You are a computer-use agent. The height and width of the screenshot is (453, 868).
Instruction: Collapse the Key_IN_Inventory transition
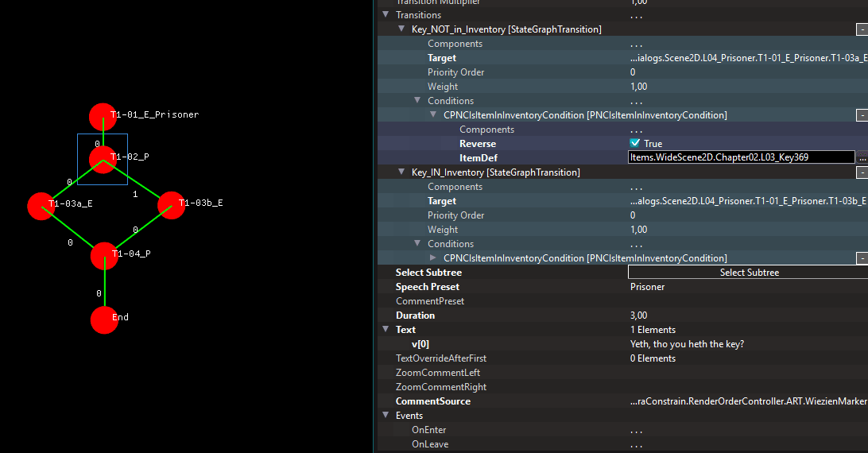(x=402, y=172)
